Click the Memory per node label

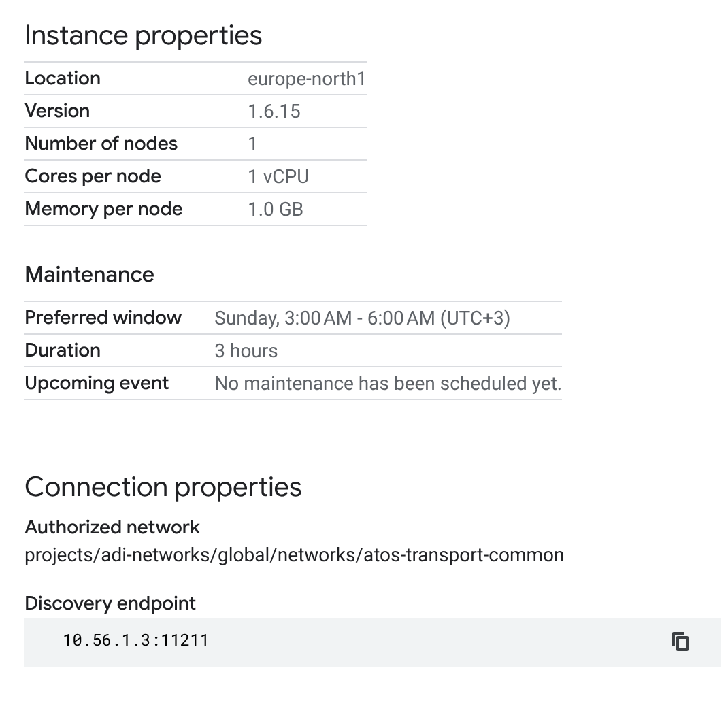103,210
